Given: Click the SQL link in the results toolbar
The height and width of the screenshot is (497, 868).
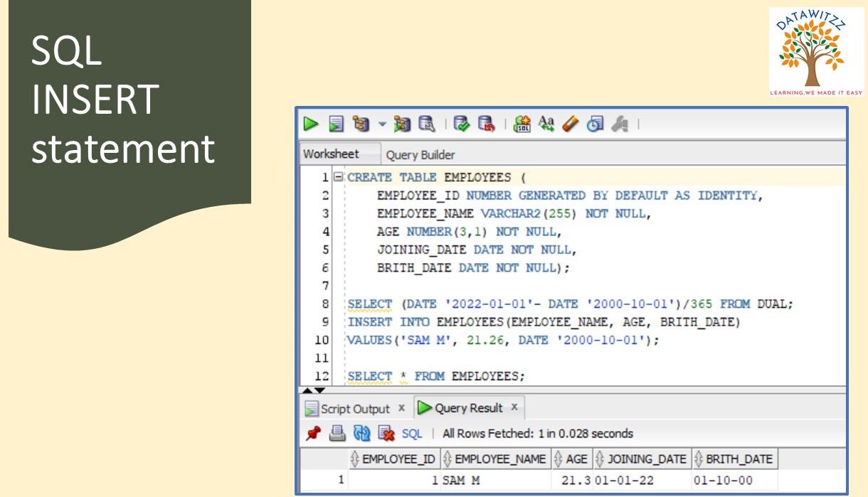Looking at the screenshot, I should coord(412,433).
